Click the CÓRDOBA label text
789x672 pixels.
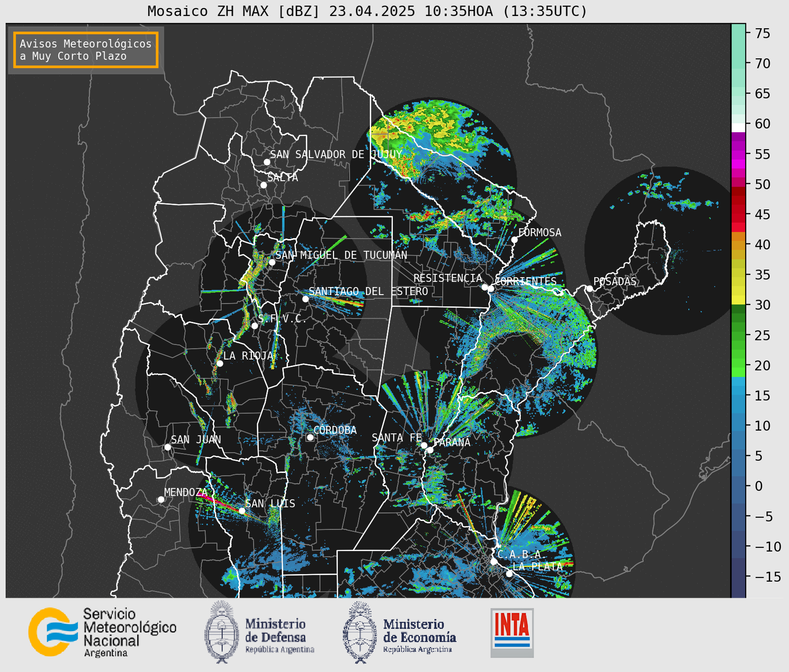pos(335,430)
